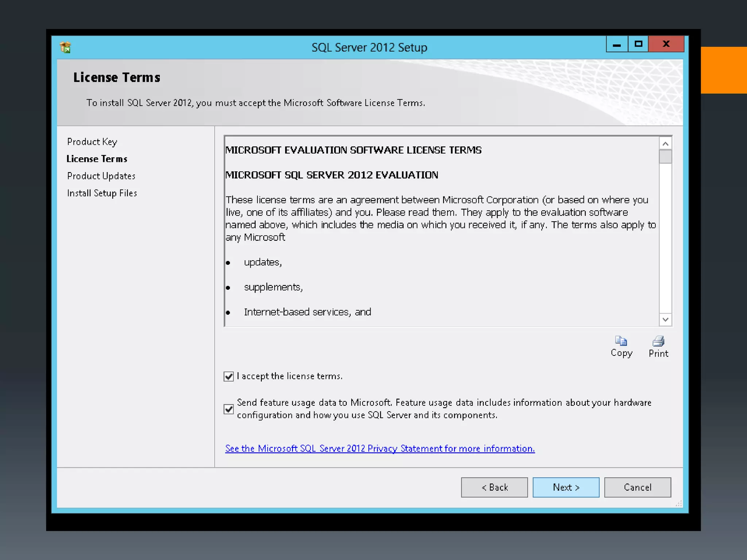The width and height of the screenshot is (747, 560).
Task: Uncheck I accept the license terms
Action: [x=229, y=377]
